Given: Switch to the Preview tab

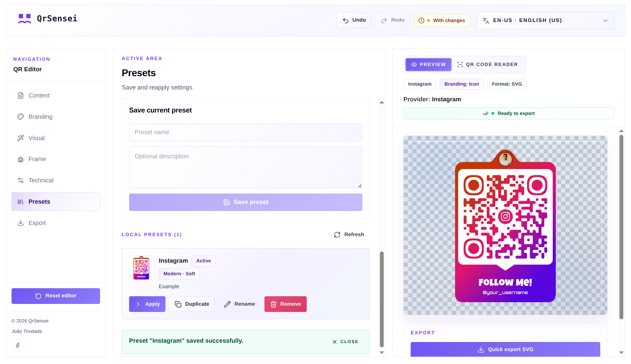Looking at the screenshot, I should pos(428,65).
